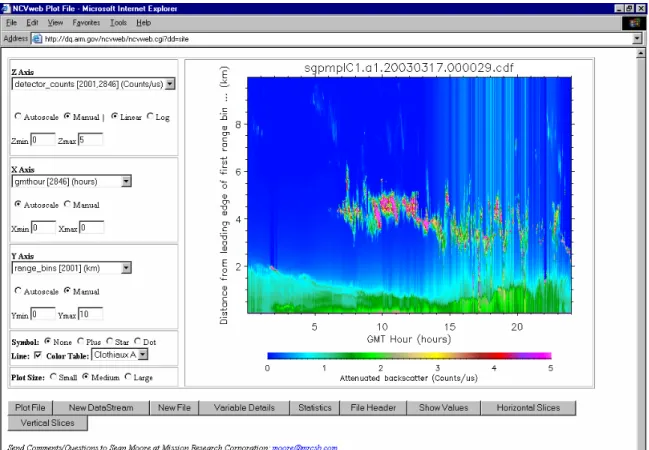Select Large plot size

(128, 377)
